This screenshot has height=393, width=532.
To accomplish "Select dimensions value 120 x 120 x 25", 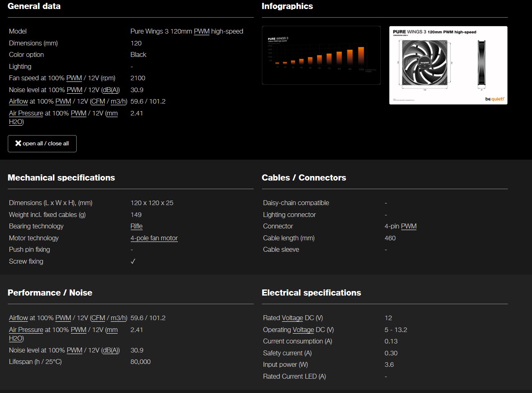I will [152, 203].
